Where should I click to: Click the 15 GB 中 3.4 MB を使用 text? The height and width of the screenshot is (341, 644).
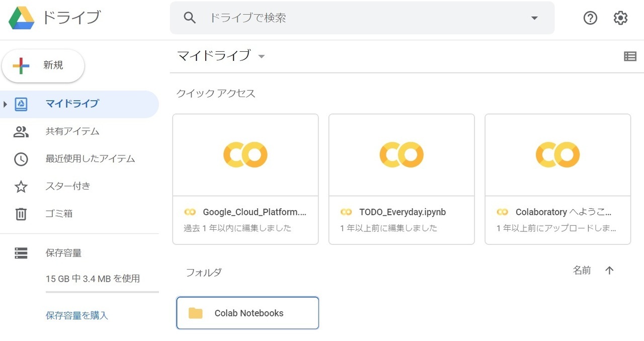pyautogui.click(x=93, y=279)
